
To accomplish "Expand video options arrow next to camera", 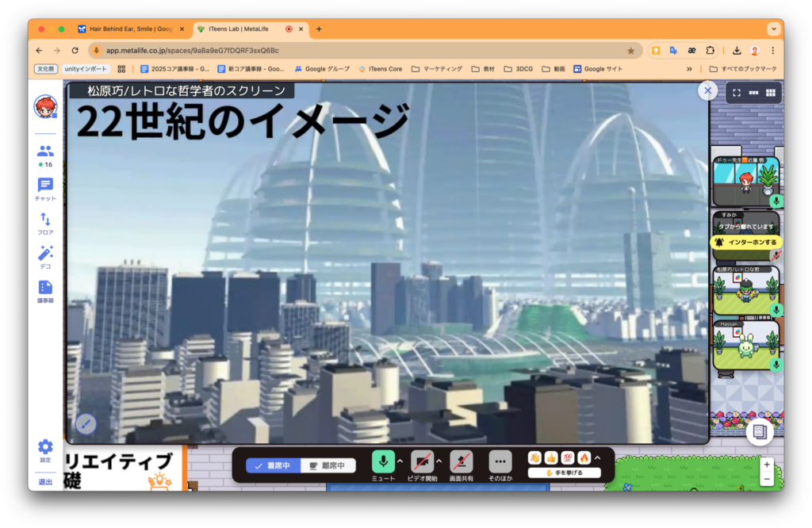I will [439, 461].
